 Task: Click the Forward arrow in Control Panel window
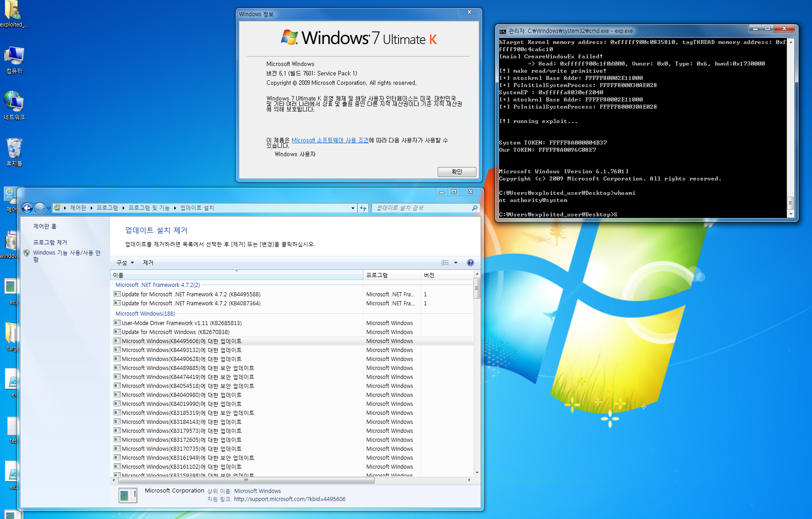click(40, 208)
